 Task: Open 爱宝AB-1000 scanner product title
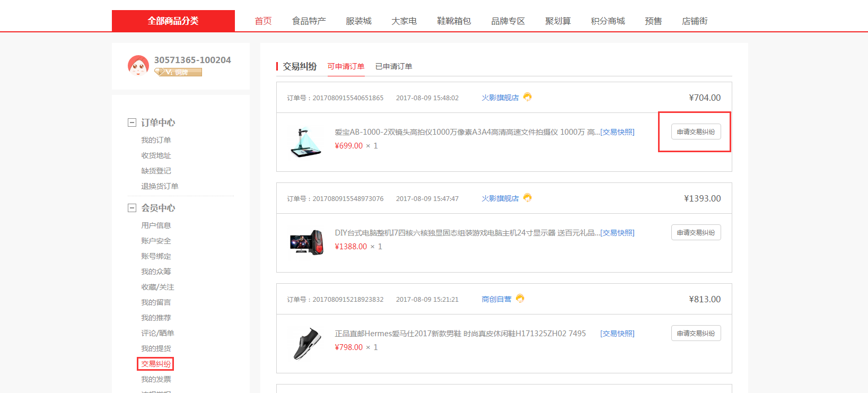pos(467,132)
